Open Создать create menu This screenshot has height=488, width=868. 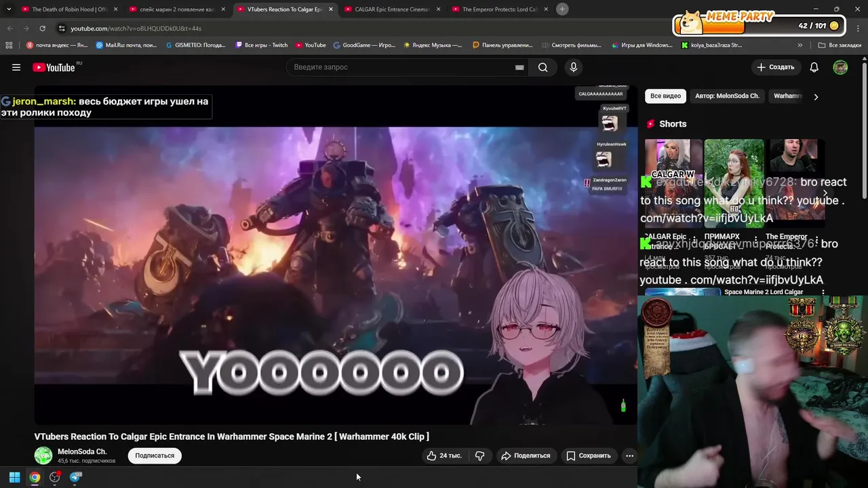click(775, 67)
